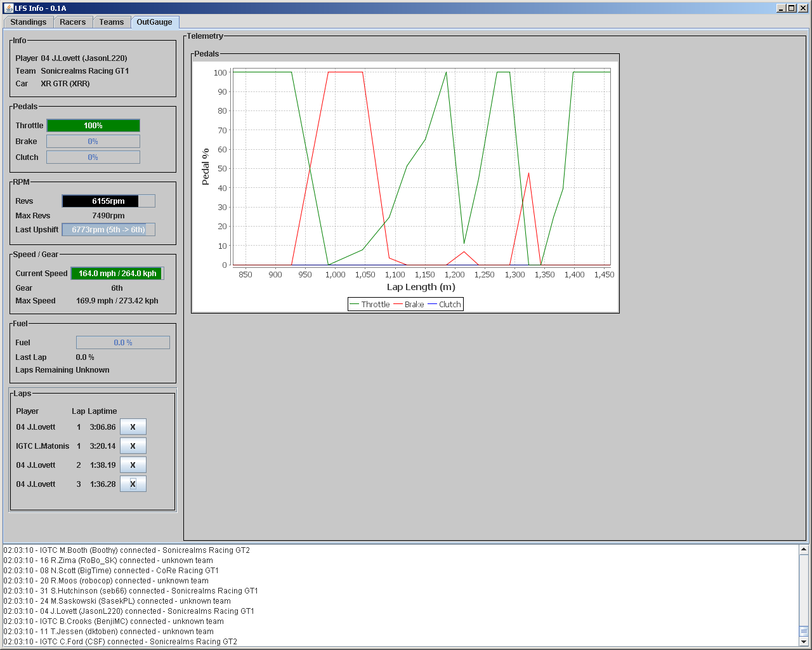
Task: Click X beside lap 3 time 1:36.28
Action: coord(133,484)
